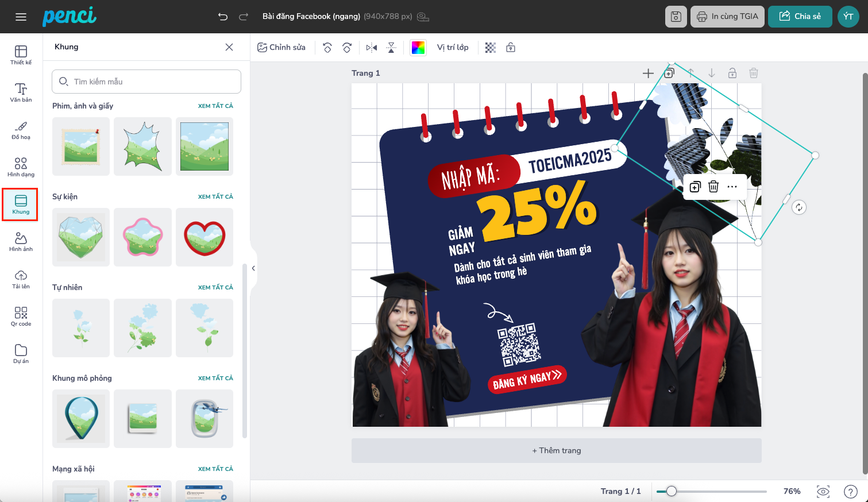
Task: Click the transparency checkerboard icon
Action: tap(490, 48)
